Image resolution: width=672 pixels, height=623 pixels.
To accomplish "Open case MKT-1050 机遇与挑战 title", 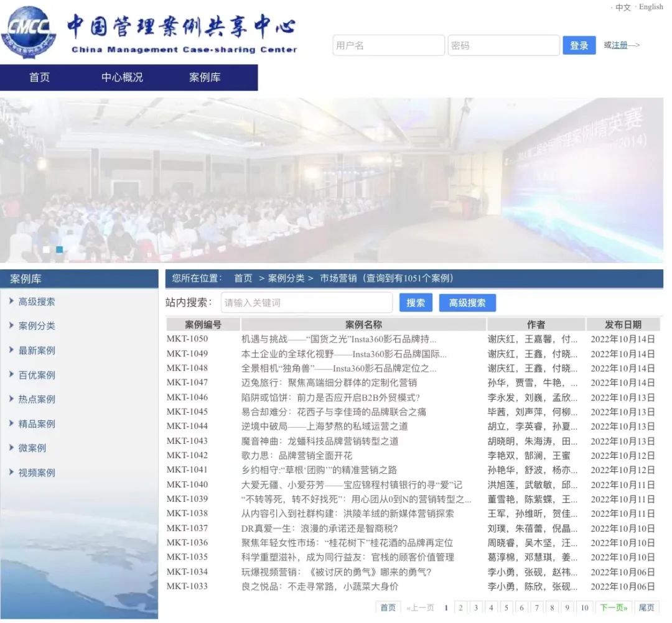I will (x=338, y=339).
